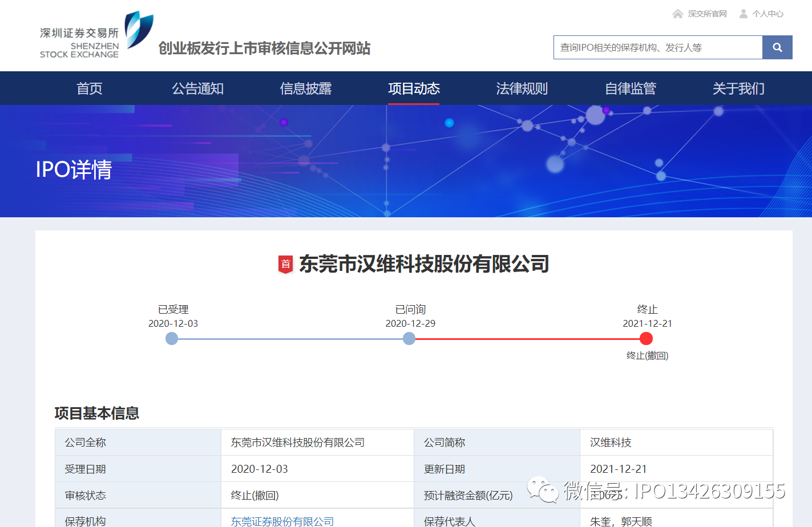Focus the IPO search input field
812x527 pixels.
click(x=658, y=47)
